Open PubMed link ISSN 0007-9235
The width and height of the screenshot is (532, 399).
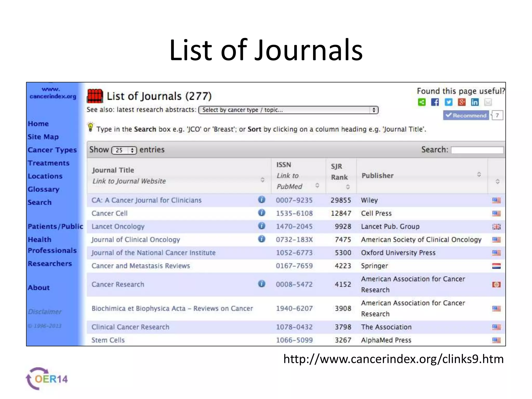point(294,200)
